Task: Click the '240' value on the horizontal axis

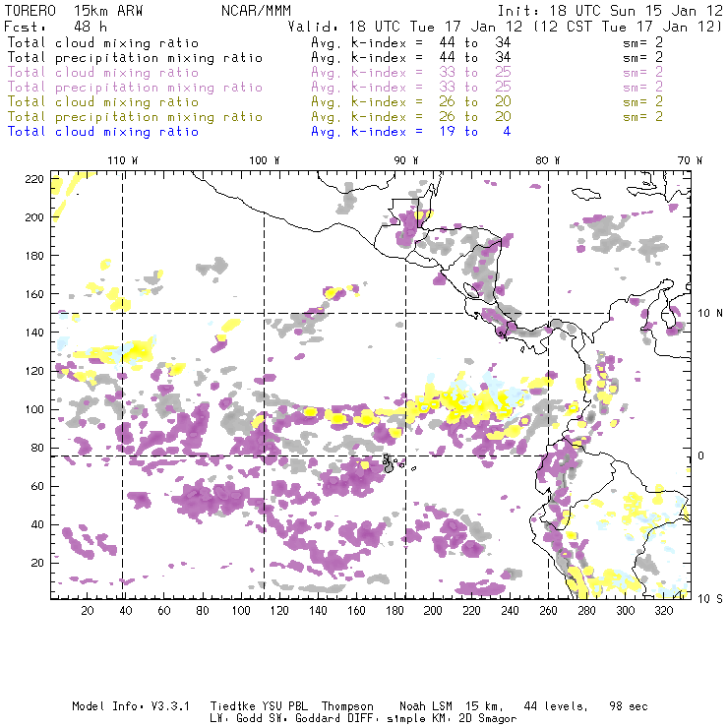Action: [x=510, y=611]
